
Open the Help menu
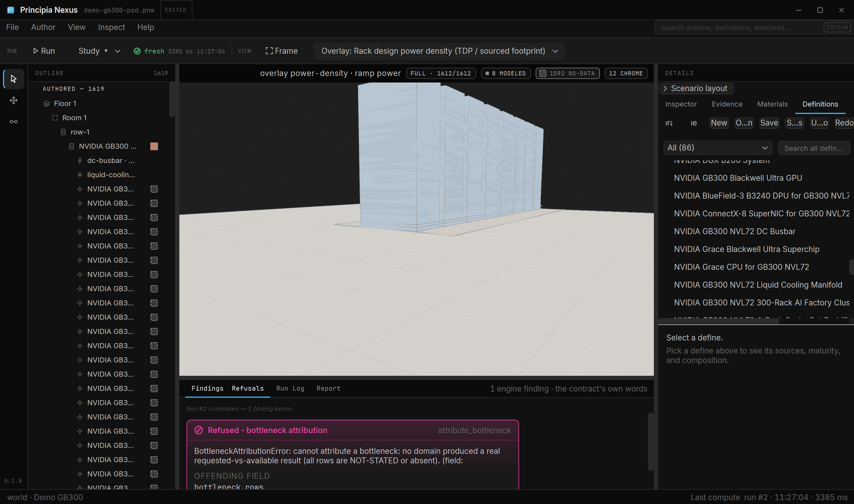tap(146, 27)
